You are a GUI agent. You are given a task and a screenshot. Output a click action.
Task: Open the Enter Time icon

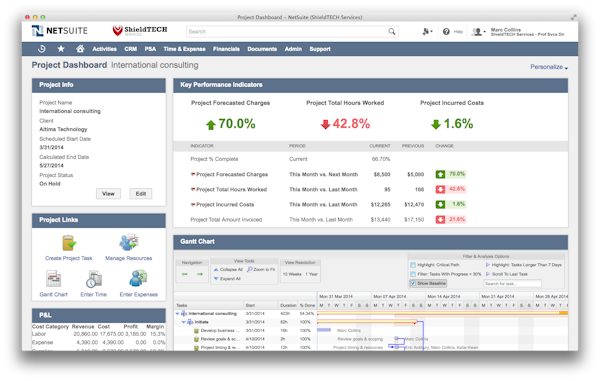tap(94, 278)
